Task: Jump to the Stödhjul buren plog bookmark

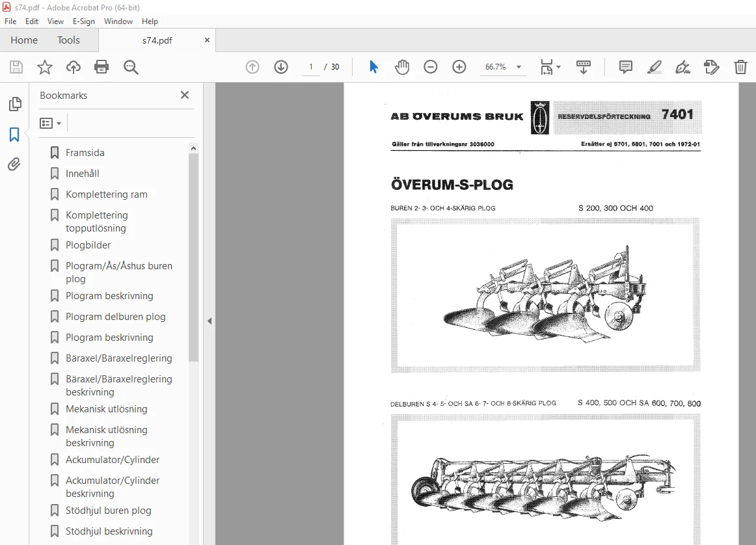Action: pyautogui.click(x=109, y=511)
